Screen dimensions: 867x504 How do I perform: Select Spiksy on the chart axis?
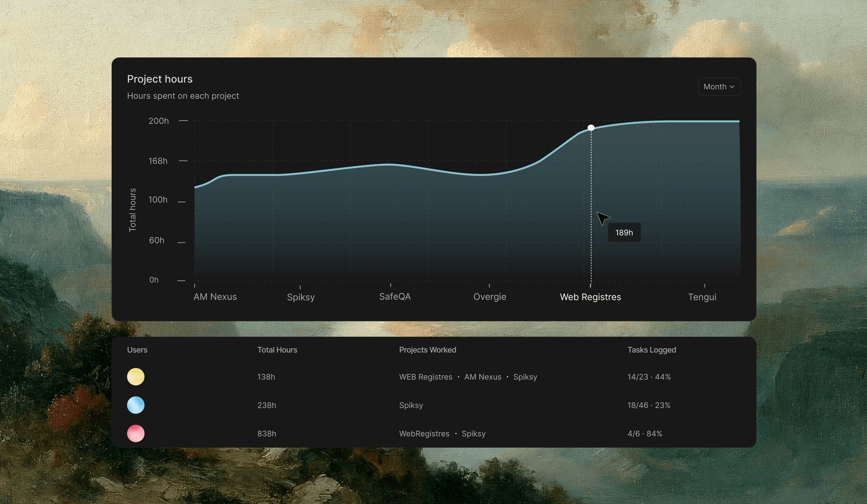coord(301,297)
